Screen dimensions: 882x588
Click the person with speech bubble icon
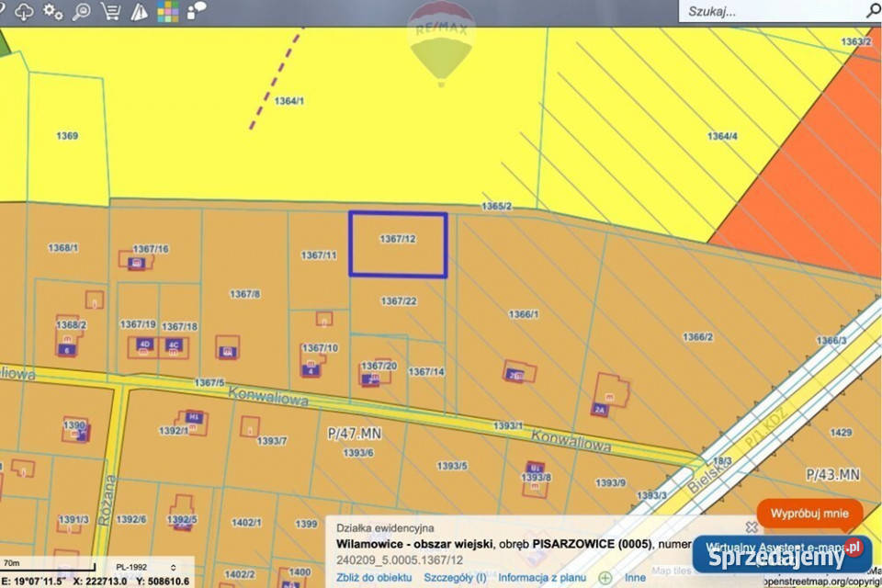pyautogui.click(x=196, y=11)
